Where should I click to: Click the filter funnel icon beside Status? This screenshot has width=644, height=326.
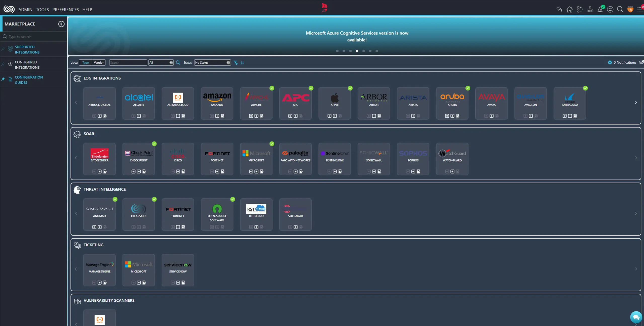pyautogui.click(x=236, y=63)
